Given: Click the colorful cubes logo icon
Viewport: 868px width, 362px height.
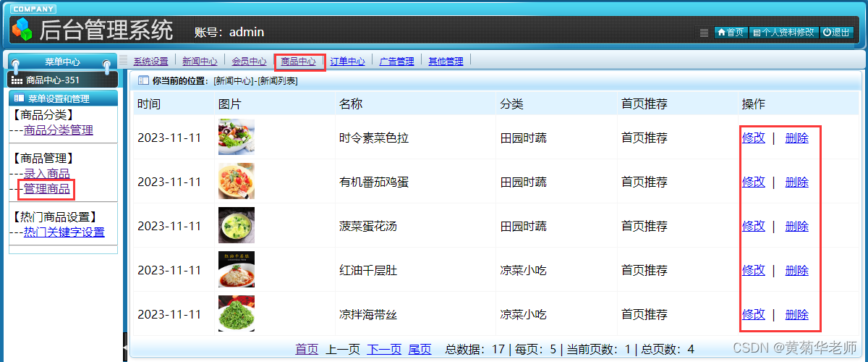Looking at the screenshot, I should click(x=22, y=30).
